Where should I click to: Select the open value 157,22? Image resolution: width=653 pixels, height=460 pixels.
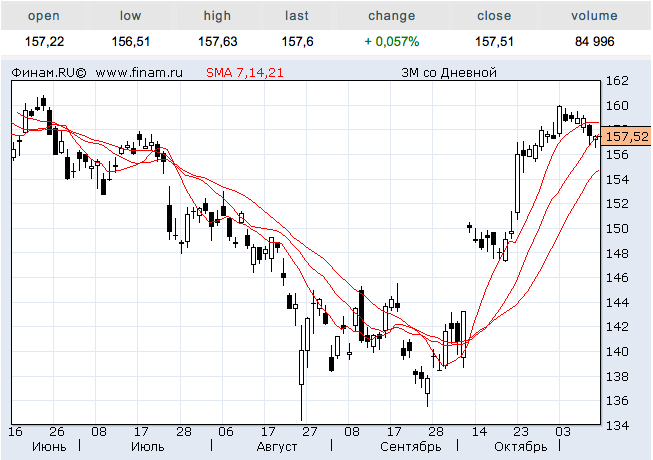pos(44,42)
